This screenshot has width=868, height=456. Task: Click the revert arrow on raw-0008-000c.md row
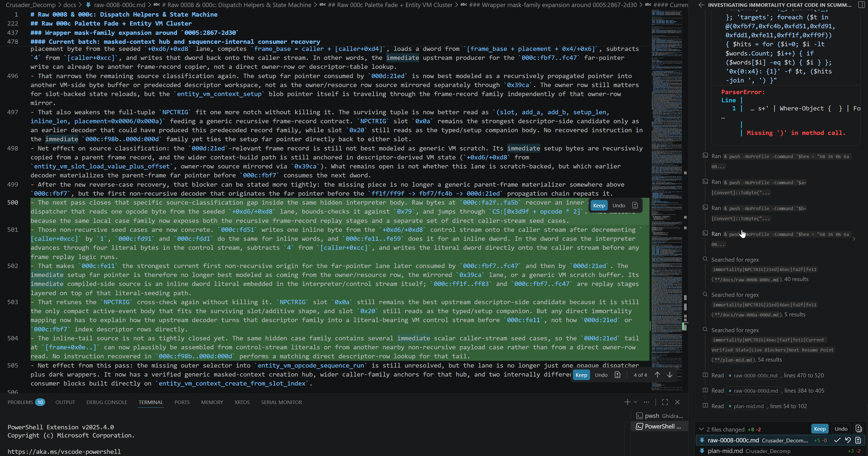[x=848, y=440]
